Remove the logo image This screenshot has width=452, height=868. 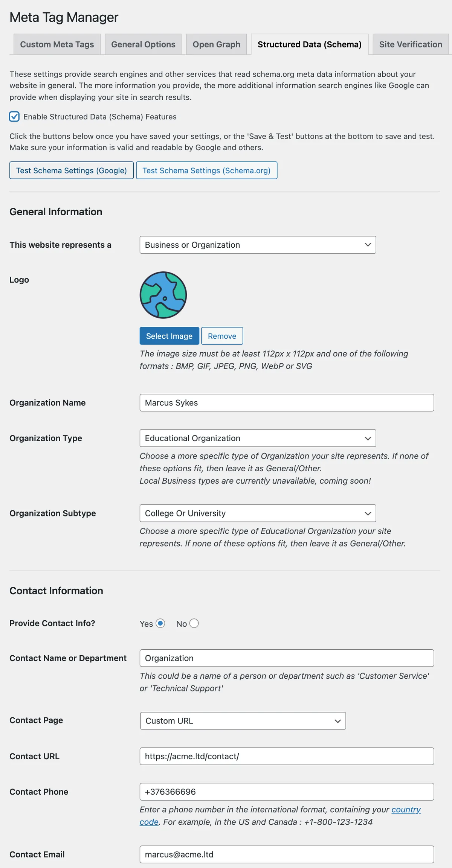tap(222, 336)
